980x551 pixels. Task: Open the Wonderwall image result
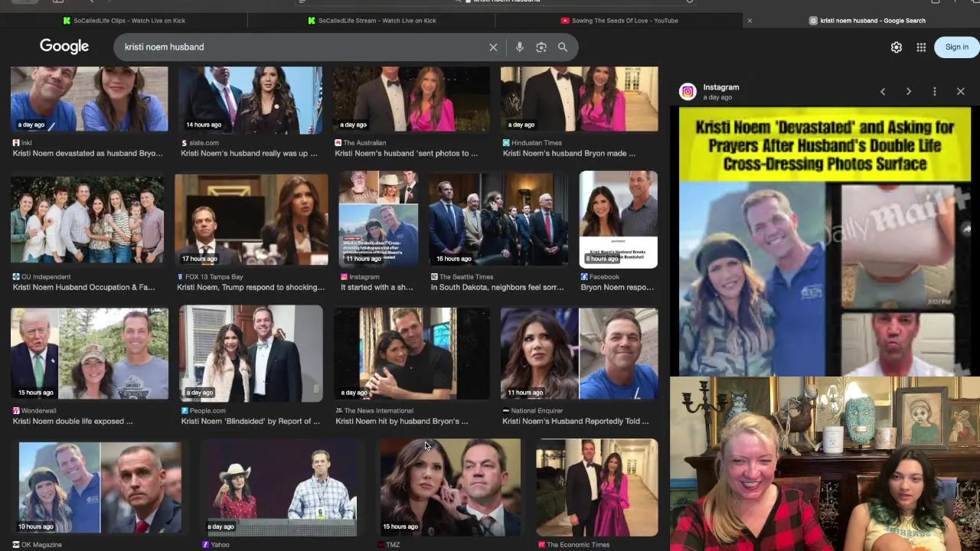click(x=90, y=354)
